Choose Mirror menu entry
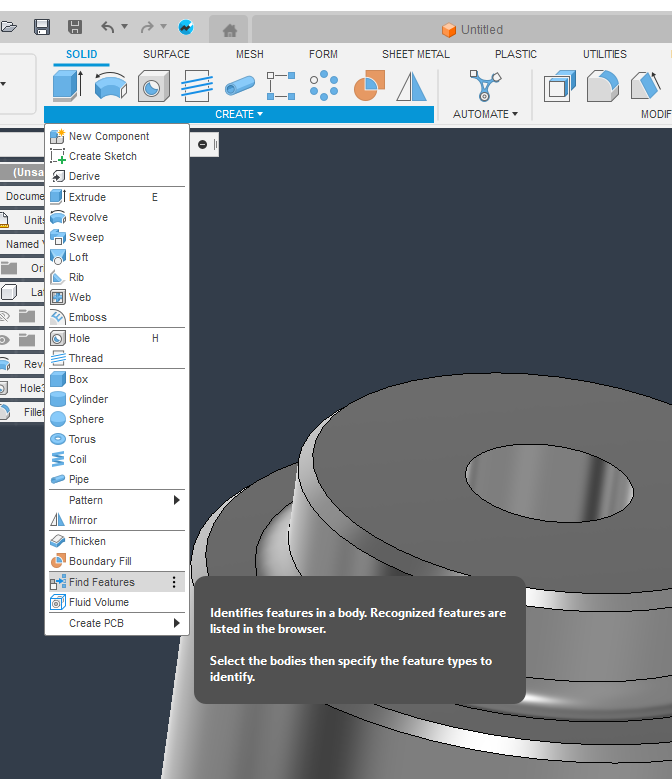The height and width of the screenshot is (779, 672). coord(117,520)
